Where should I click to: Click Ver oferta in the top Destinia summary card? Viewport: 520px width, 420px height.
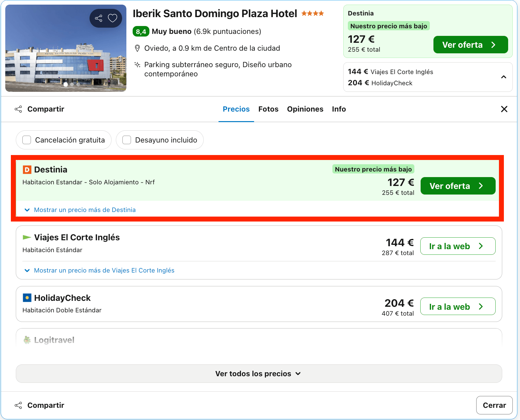pyautogui.click(x=471, y=45)
